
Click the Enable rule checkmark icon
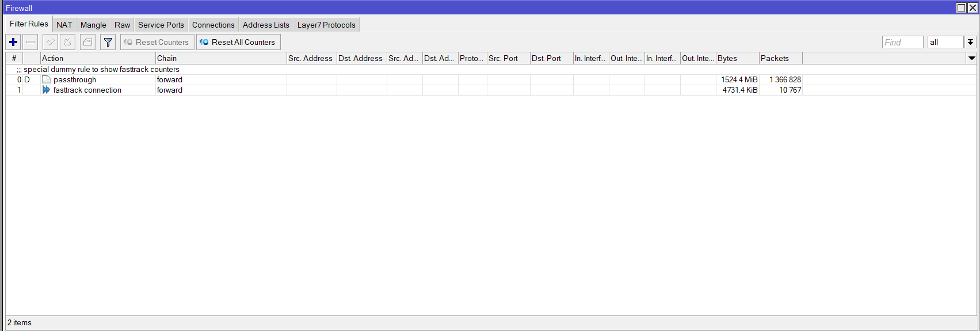50,42
